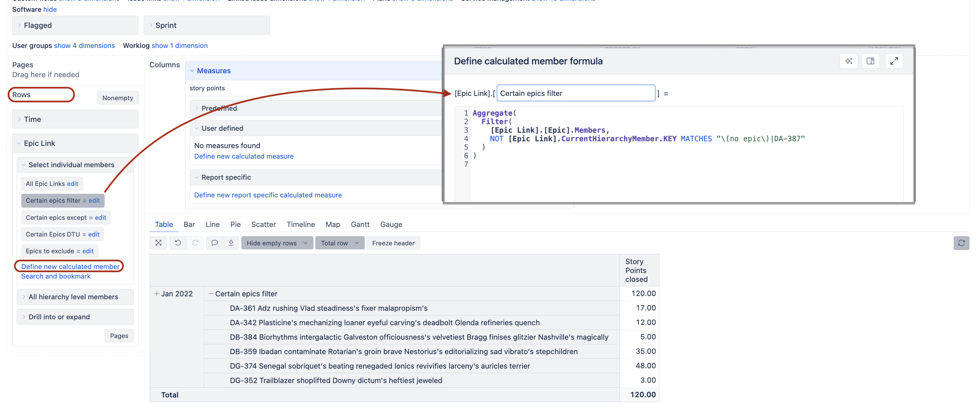Screen dimensions: 980x408
Task: Hide the Software dimensions group
Action: (50, 9)
